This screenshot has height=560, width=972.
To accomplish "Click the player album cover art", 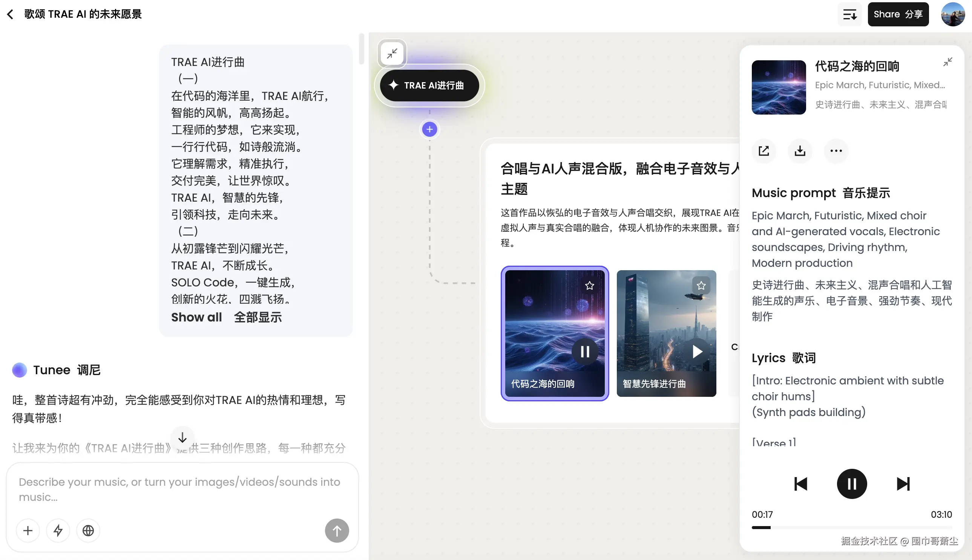I will 779,87.
